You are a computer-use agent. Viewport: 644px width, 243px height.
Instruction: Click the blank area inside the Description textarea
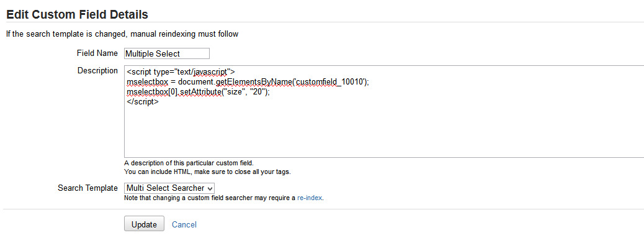pyautogui.click(x=383, y=132)
